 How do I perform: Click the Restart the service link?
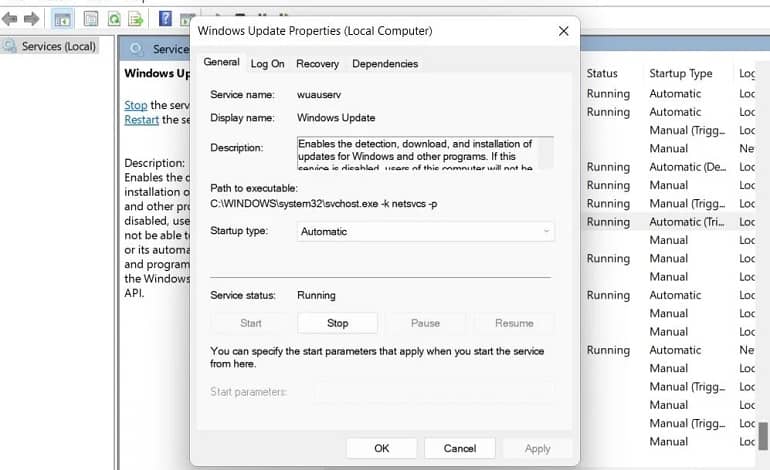click(x=141, y=120)
